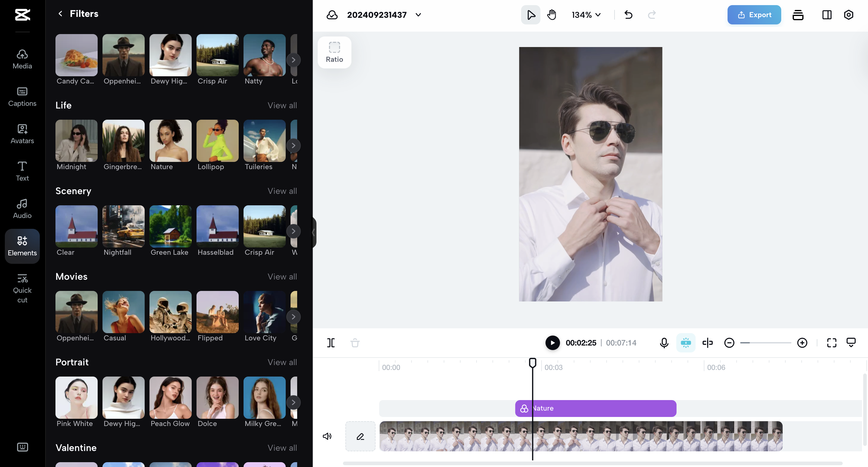This screenshot has height=467, width=868.
Task: Toggle auto snapping in the timeline
Action: tap(686, 342)
